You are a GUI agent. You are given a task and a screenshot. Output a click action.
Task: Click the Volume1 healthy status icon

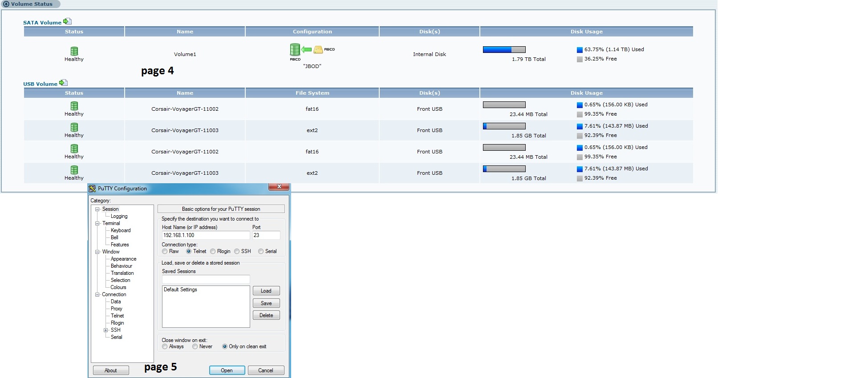[x=74, y=51]
